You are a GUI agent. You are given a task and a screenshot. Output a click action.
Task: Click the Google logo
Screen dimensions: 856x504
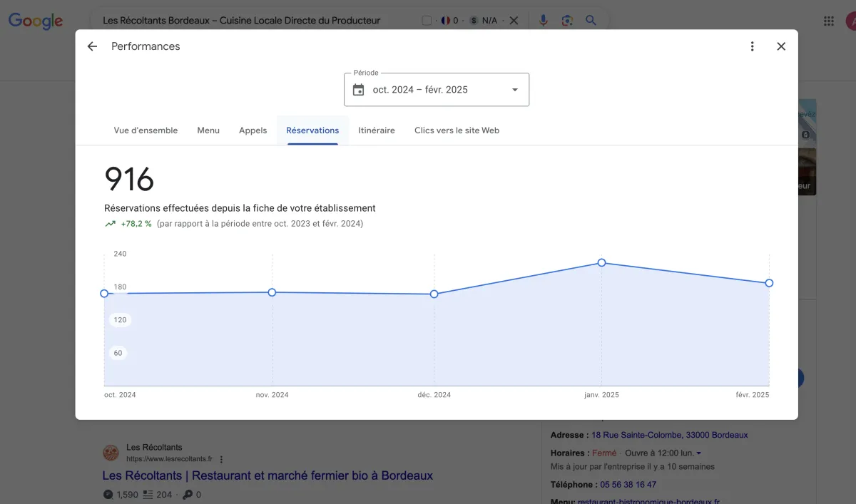point(36,21)
